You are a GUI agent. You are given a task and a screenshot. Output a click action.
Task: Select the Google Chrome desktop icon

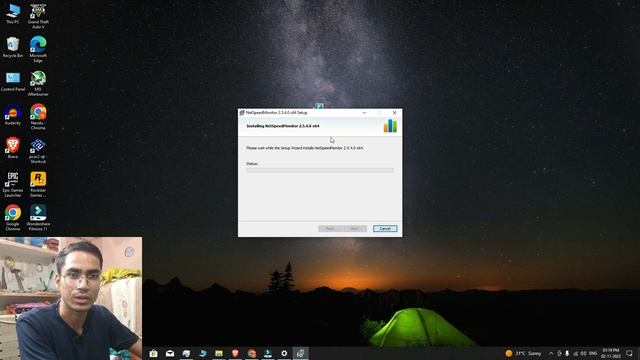click(x=13, y=218)
